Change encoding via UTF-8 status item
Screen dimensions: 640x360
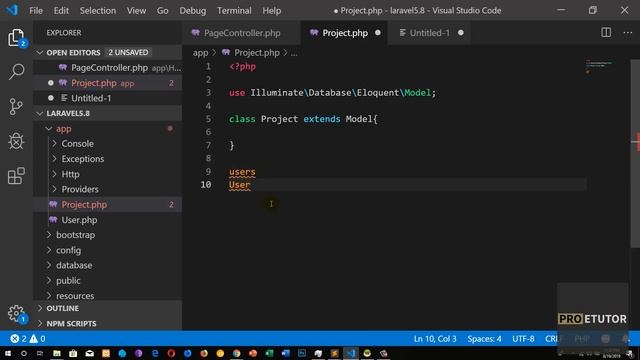pos(523,339)
